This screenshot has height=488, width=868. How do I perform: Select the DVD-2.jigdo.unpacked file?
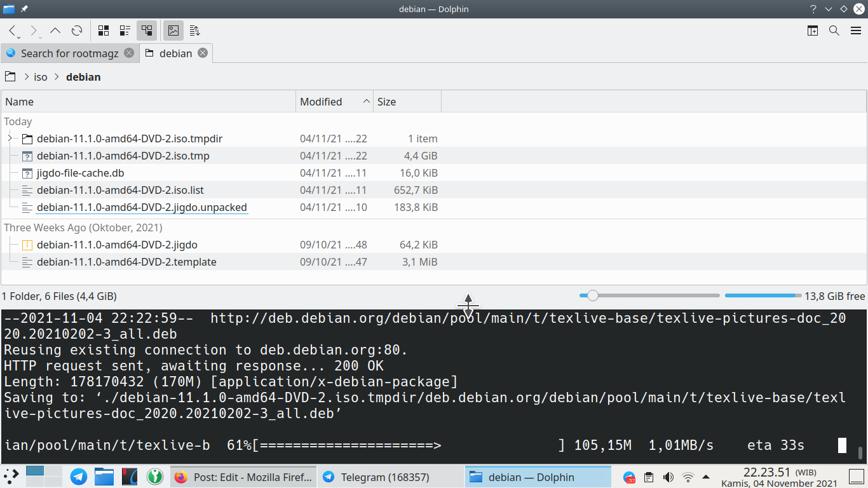tap(142, 207)
